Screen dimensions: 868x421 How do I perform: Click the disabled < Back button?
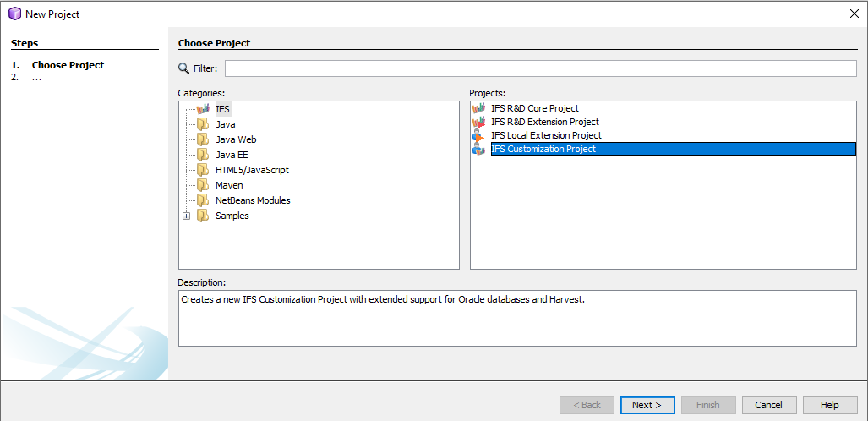click(x=587, y=405)
